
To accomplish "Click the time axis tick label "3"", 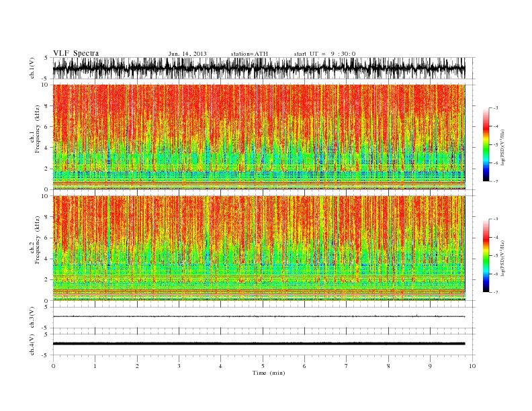I will tap(179, 366).
